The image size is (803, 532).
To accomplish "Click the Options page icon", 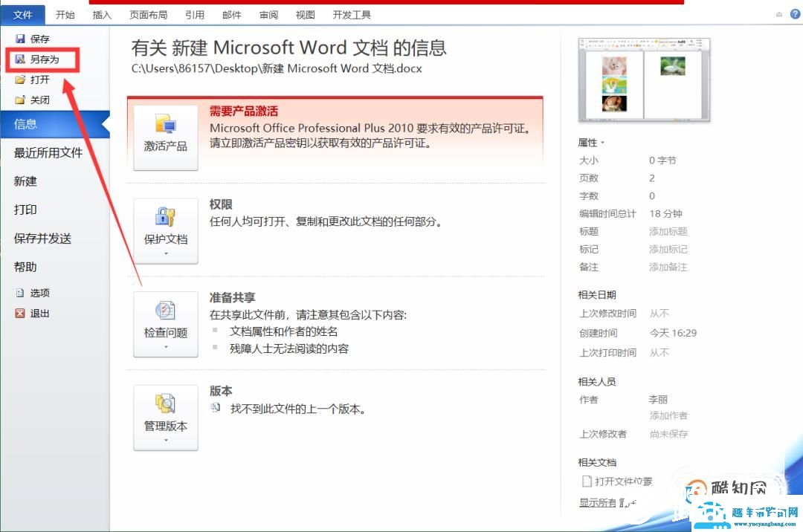I will coord(20,293).
